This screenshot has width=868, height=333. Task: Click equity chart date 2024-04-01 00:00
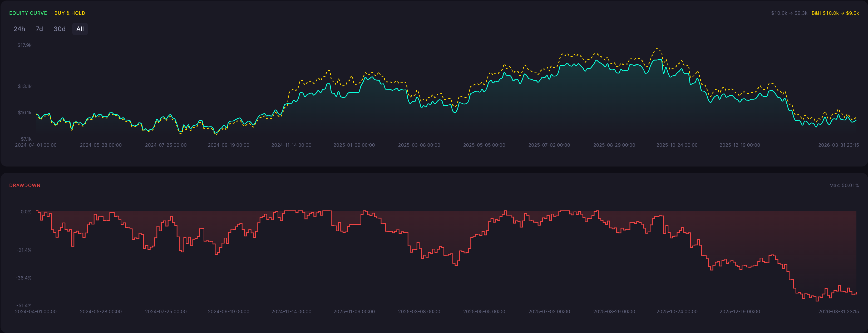[x=36, y=145]
